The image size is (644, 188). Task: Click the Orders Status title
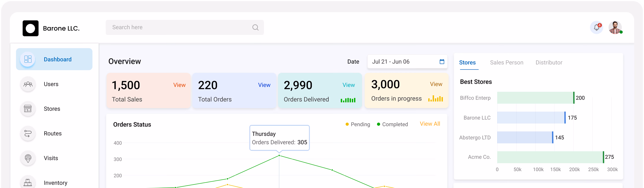[132, 124]
